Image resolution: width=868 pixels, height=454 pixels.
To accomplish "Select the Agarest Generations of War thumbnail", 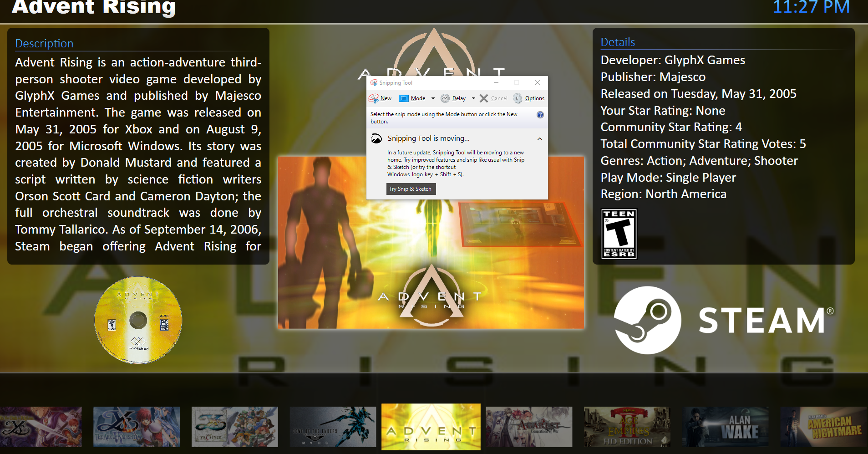I will pos(529,427).
